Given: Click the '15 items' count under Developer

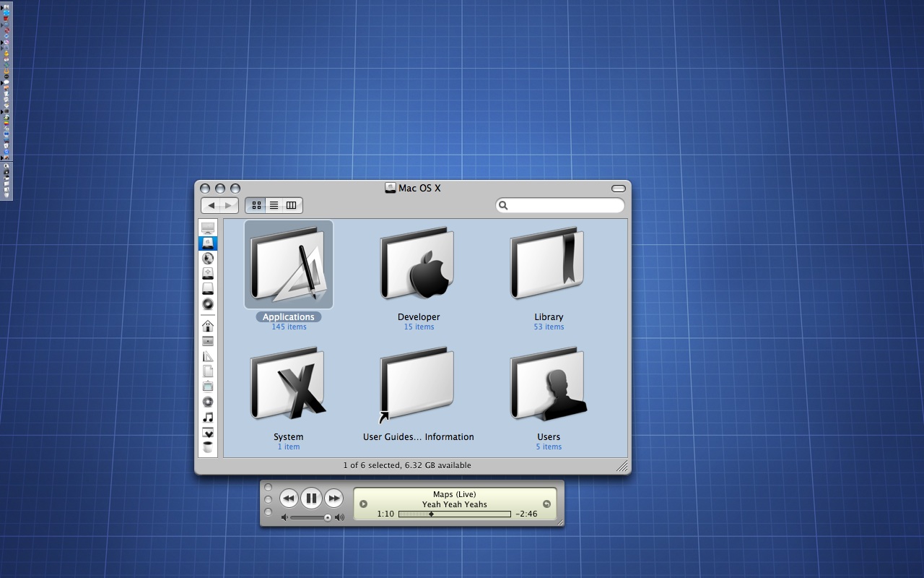Looking at the screenshot, I should (419, 327).
